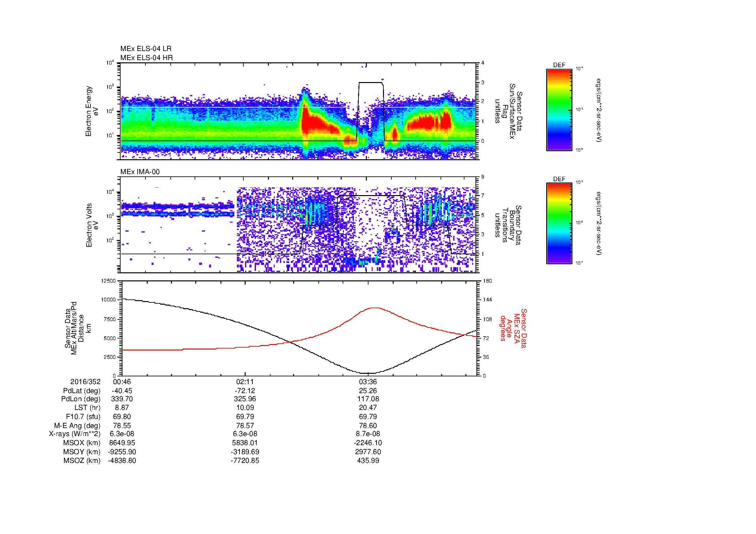756x534 pixels.
Task: Click the X-rays value 8.7e-08
Action: 368,434
